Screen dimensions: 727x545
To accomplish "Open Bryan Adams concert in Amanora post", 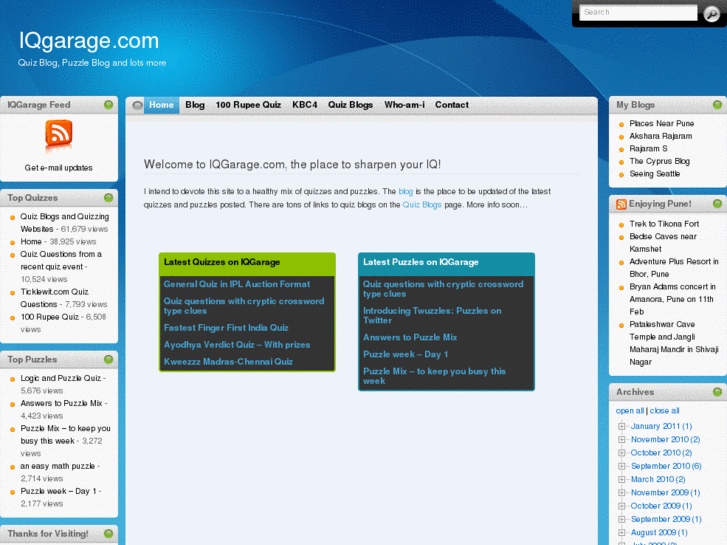I will click(672, 299).
